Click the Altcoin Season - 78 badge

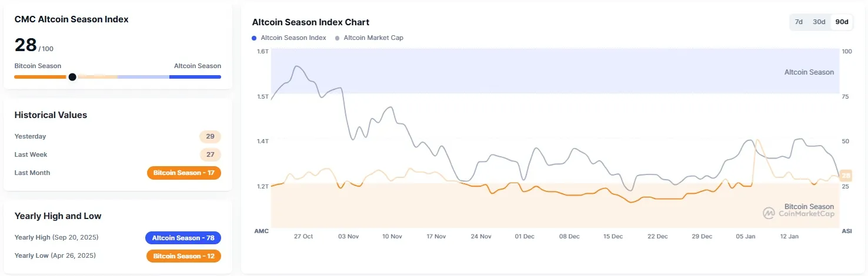(183, 238)
